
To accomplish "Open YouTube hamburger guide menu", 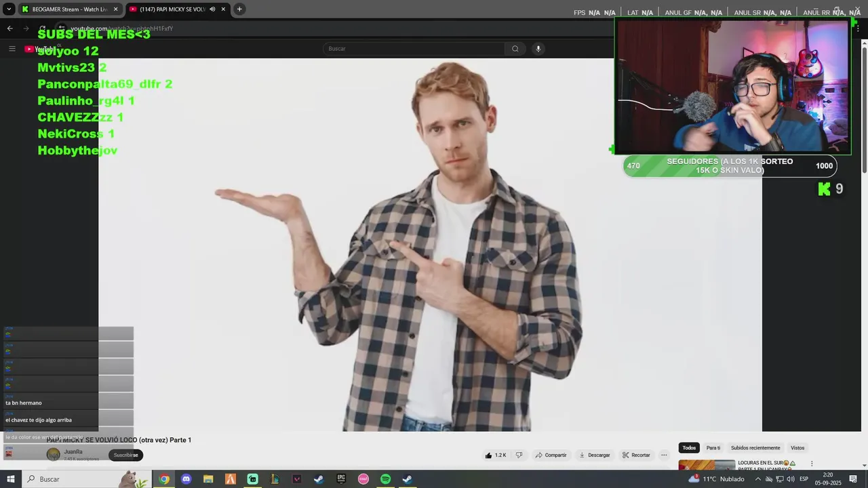I will coord(12,49).
